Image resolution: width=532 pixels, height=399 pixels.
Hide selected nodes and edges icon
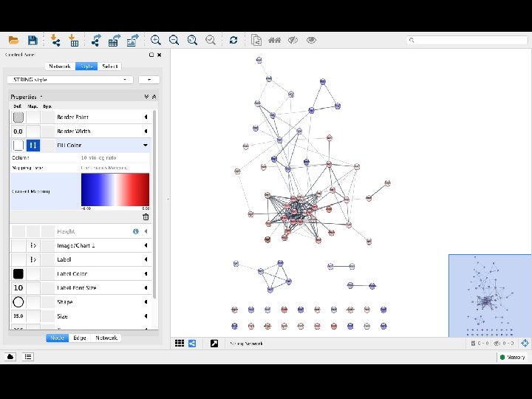(x=293, y=40)
